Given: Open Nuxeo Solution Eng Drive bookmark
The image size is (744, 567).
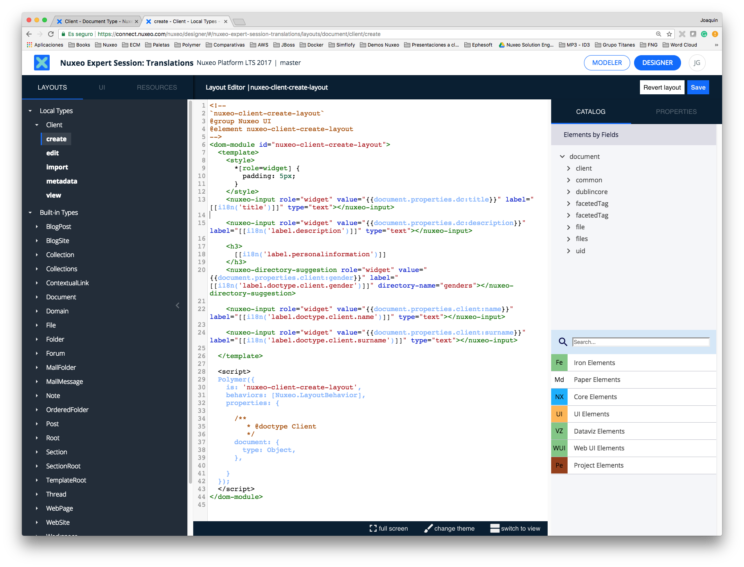Looking at the screenshot, I should 525,45.
